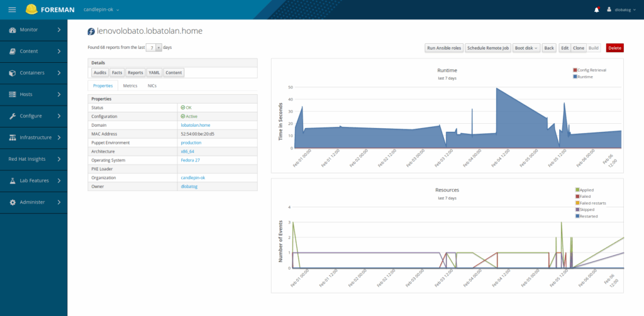Switch to the Metrics tab
Screen dimensions: 644x316
point(130,85)
